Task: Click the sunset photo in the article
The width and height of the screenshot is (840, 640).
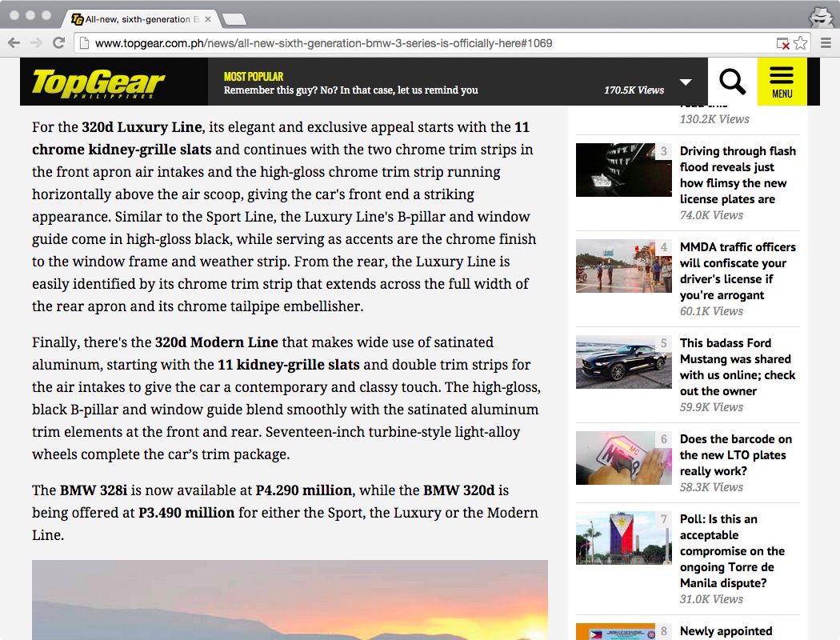Action: tap(290, 600)
